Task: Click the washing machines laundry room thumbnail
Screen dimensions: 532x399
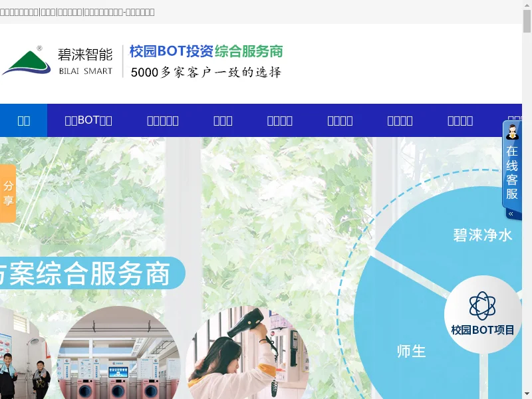Action: 119,353
